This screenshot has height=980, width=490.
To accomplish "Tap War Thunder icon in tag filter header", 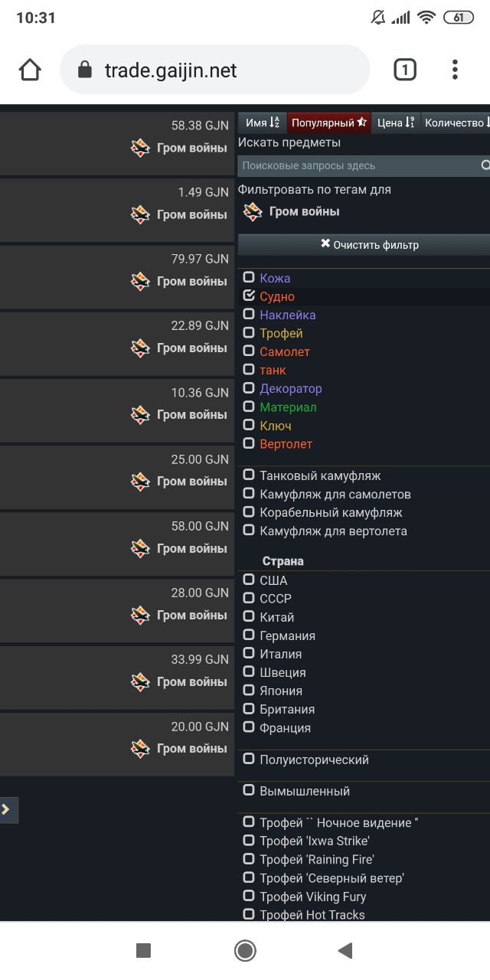I will pos(253,212).
